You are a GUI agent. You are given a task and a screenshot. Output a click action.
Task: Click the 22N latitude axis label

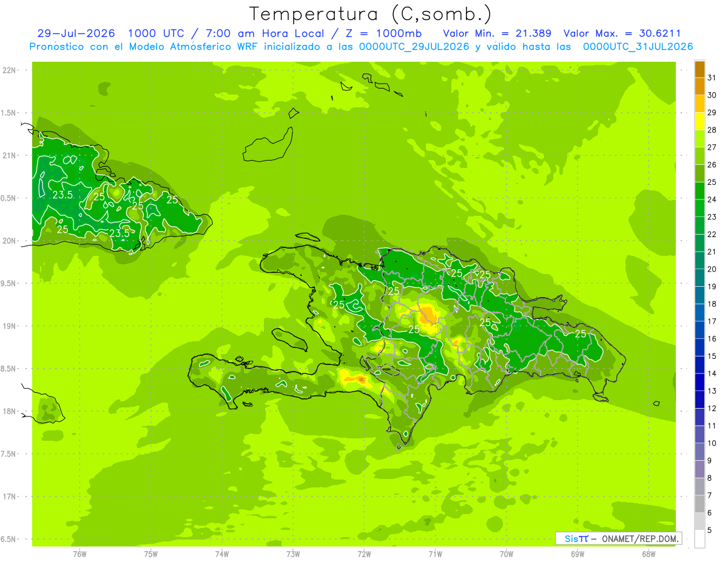pyautogui.click(x=9, y=70)
